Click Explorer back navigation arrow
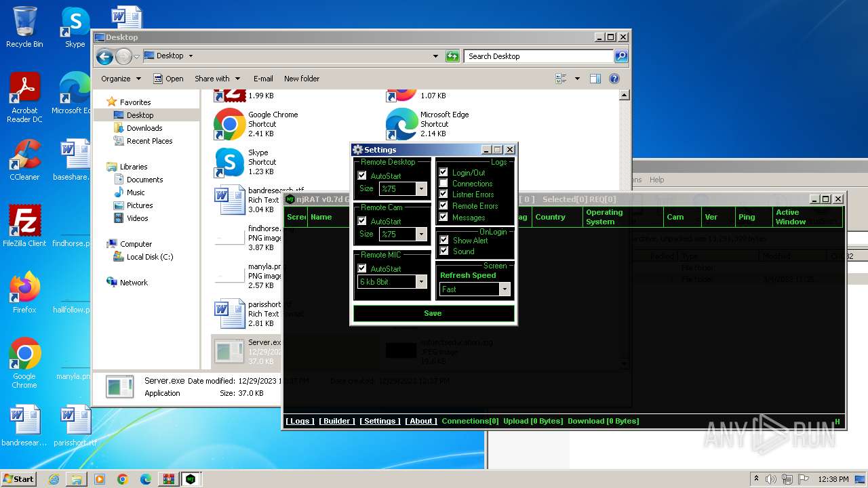This screenshot has width=868, height=488. point(104,56)
